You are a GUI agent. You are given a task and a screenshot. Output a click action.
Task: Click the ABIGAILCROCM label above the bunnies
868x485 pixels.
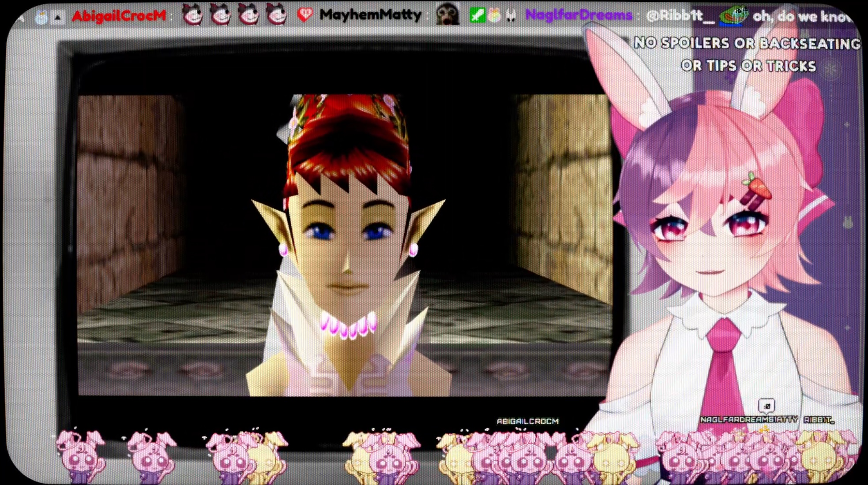[x=527, y=422]
